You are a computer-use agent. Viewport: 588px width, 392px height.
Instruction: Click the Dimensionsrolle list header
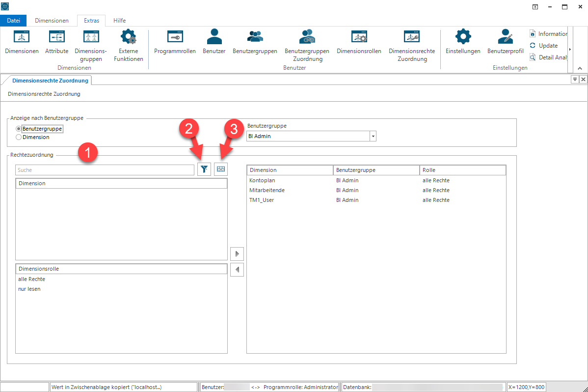[x=121, y=269]
